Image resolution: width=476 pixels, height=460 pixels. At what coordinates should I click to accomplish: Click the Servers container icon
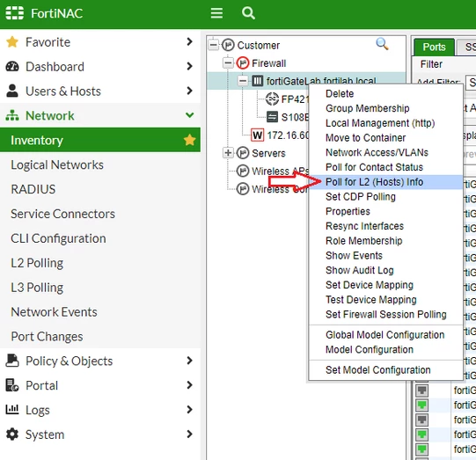coord(243,153)
